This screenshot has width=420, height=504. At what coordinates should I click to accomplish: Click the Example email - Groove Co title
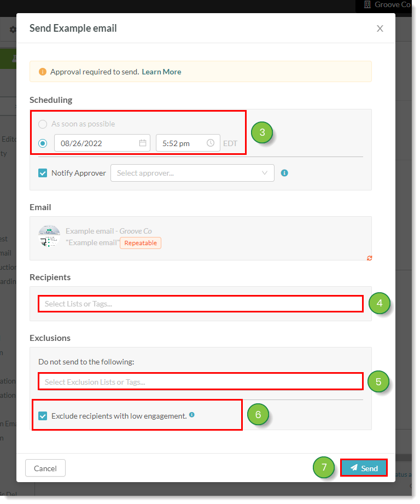108,231
